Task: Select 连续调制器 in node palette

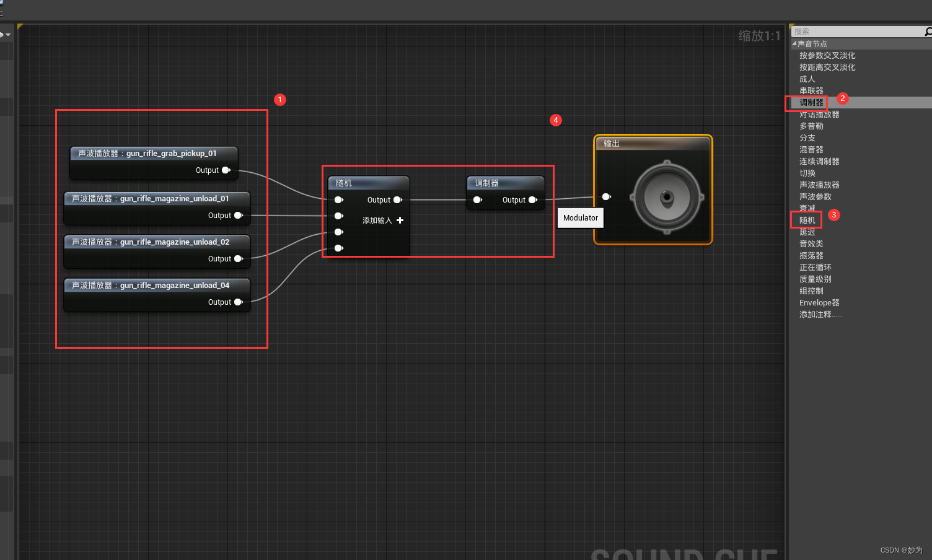Action: coord(819,162)
